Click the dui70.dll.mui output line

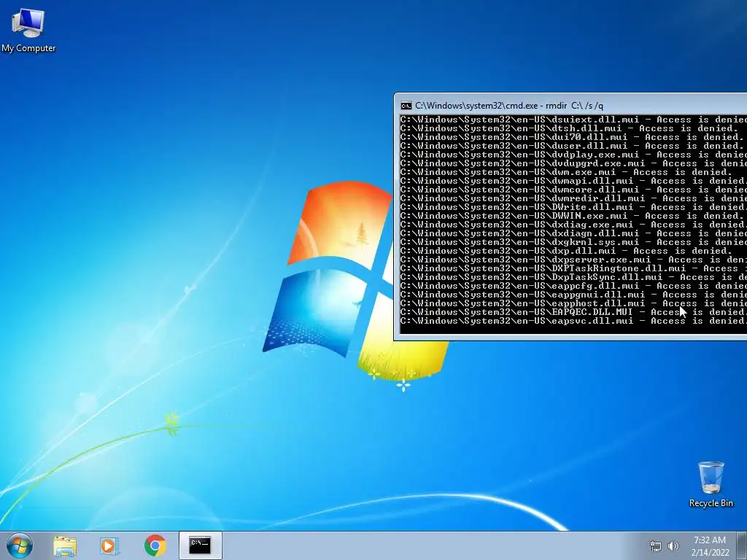tap(572, 137)
